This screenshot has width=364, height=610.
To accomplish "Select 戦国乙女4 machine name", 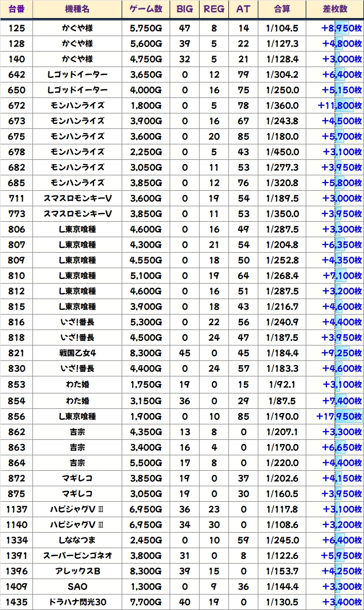I will coord(77,353).
